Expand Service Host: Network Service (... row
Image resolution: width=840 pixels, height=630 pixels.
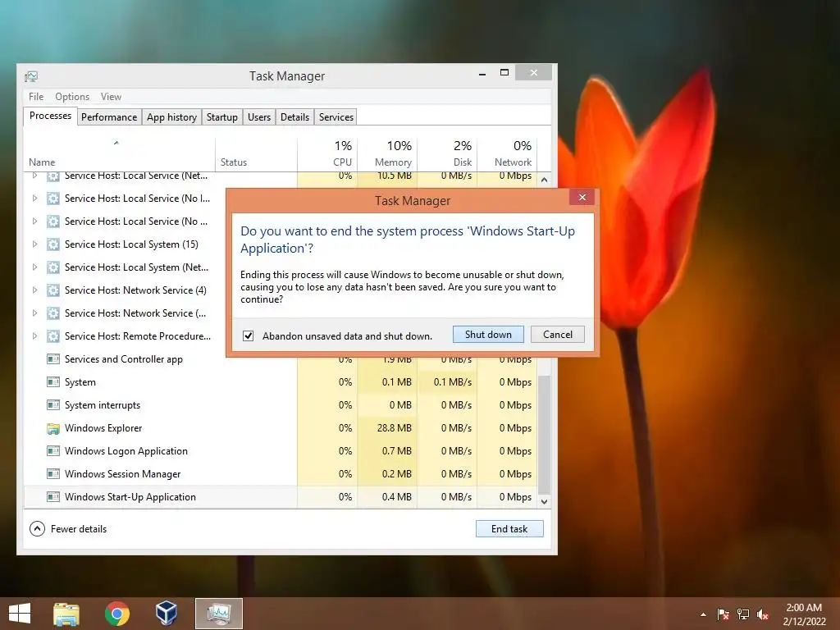[x=34, y=313]
